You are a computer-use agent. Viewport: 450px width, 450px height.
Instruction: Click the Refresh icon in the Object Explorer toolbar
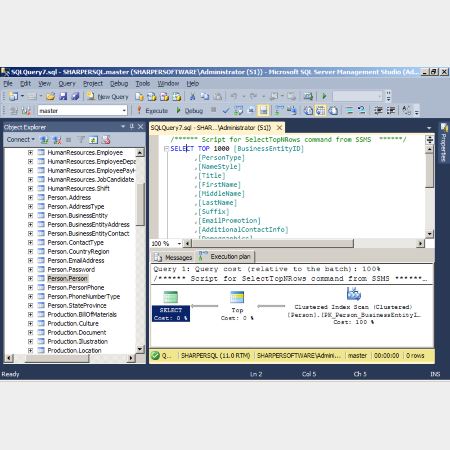[93, 140]
